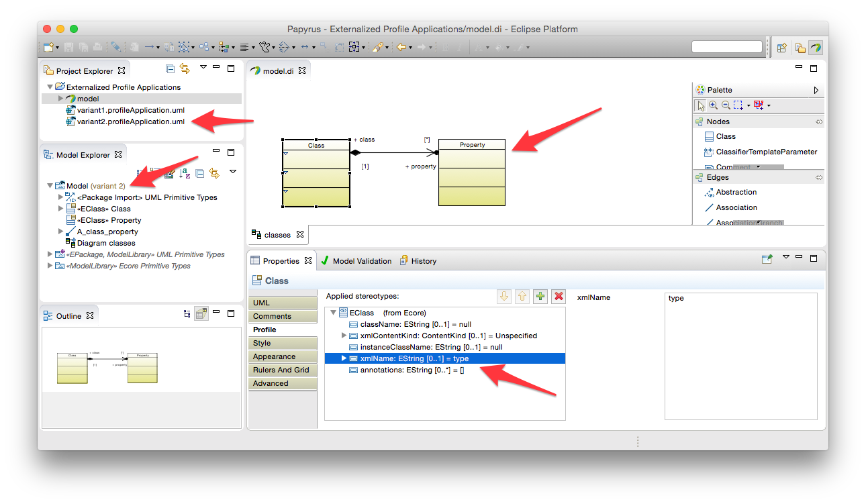Click the Quick Access search field
The width and height of the screenshot is (866, 504).
tap(727, 48)
